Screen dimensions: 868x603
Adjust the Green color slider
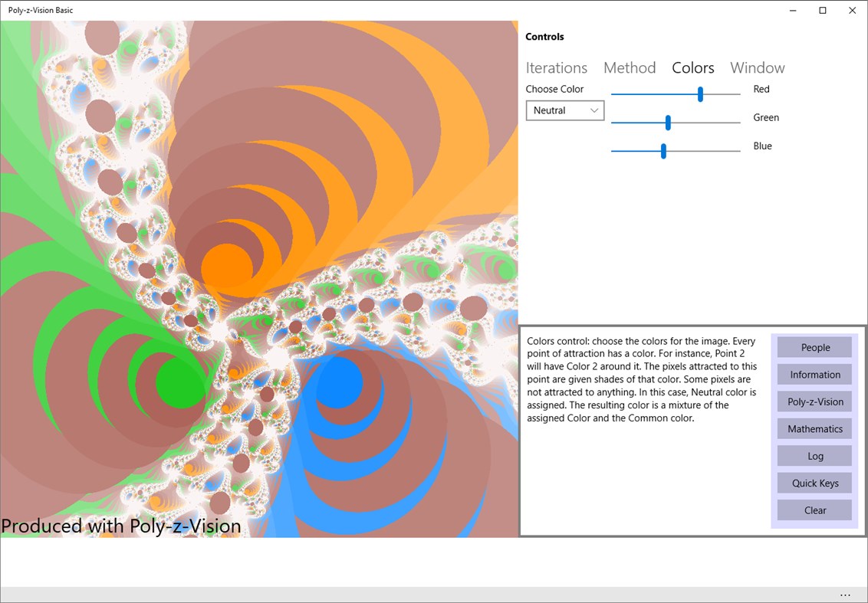pos(667,122)
